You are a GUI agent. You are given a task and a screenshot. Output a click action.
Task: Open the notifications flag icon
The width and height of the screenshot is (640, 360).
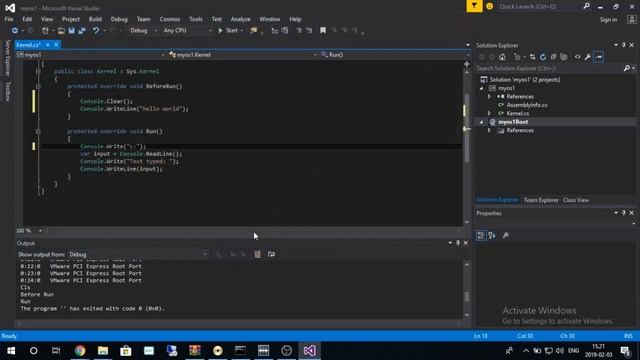coord(474,6)
